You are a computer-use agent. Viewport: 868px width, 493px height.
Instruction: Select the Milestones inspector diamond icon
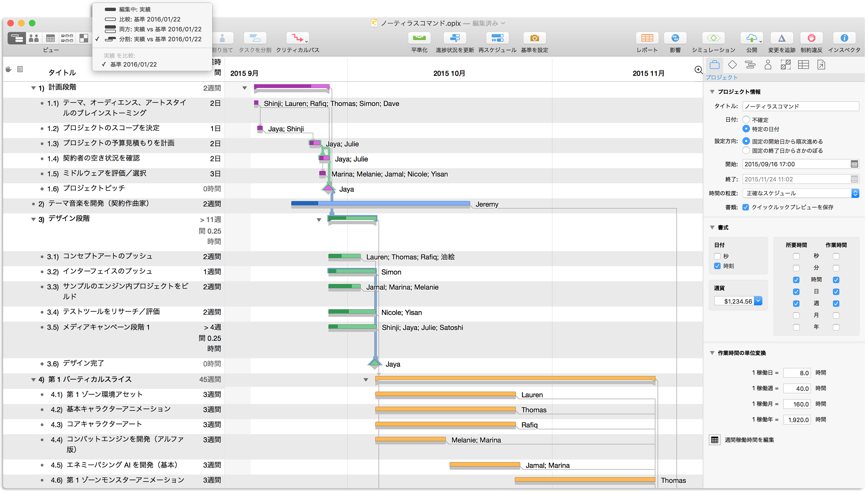point(732,65)
